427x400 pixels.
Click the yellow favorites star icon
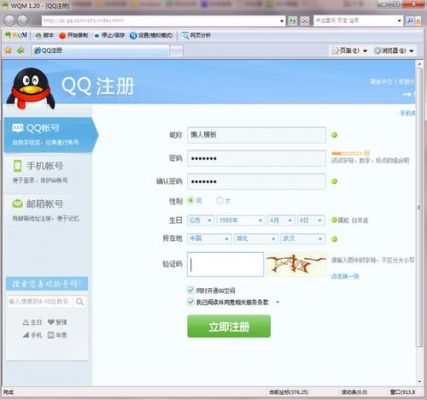coord(8,51)
